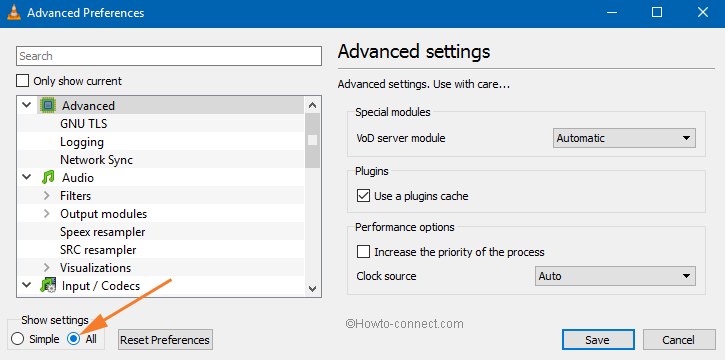Select the Simple settings radio button
The width and height of the screenshot is (725, 360).
click(18, 339)
